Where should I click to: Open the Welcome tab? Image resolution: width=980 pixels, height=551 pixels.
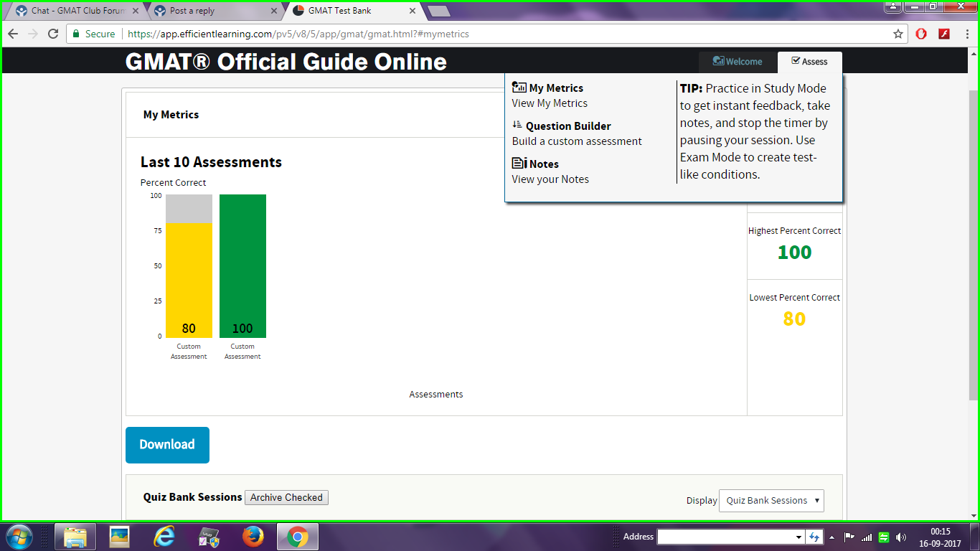tap(738, 62)
